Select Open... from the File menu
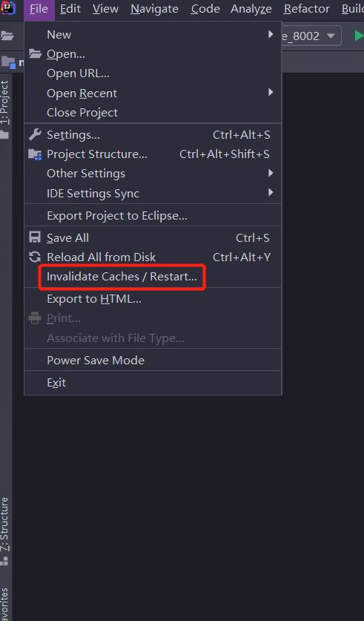364x621 pixels. (x=153, y=54)
